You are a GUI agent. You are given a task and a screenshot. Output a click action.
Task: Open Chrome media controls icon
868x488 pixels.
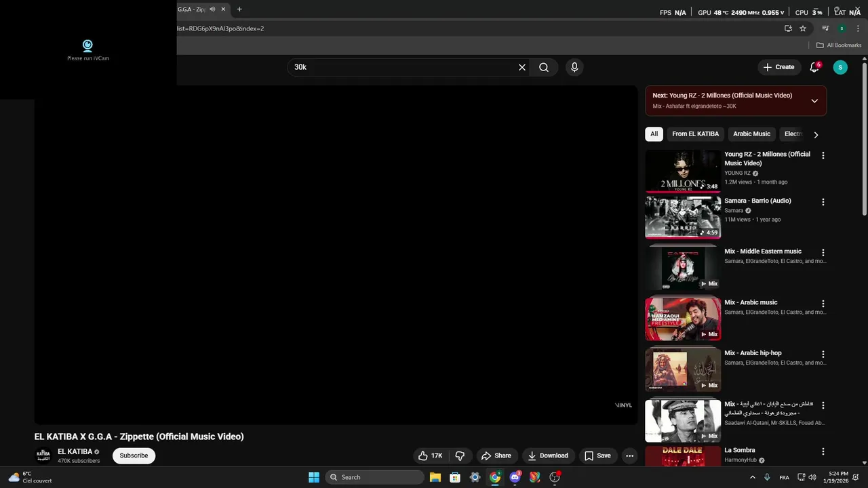point(825,28)
